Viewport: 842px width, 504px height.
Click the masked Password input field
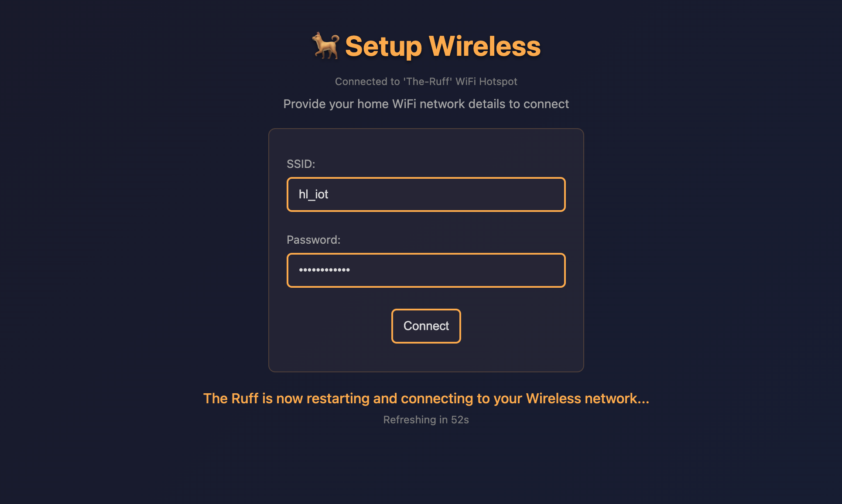(426, 270)
